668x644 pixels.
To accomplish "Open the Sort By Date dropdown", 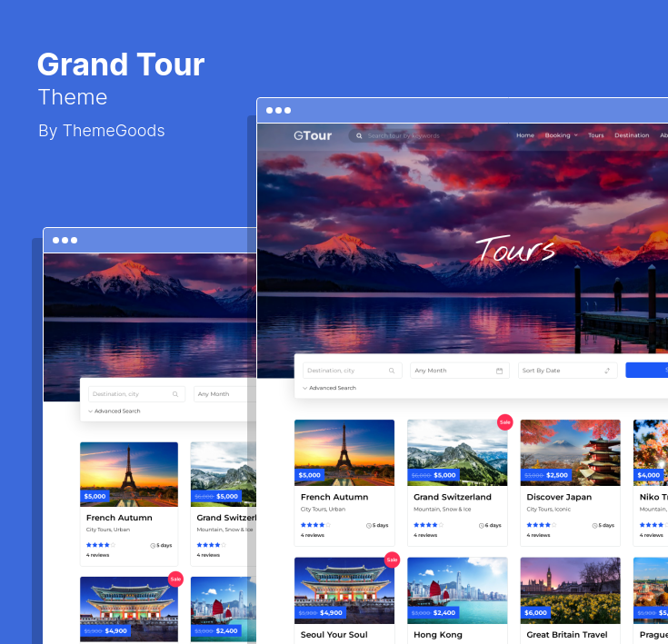I will [x=567, y=371].
